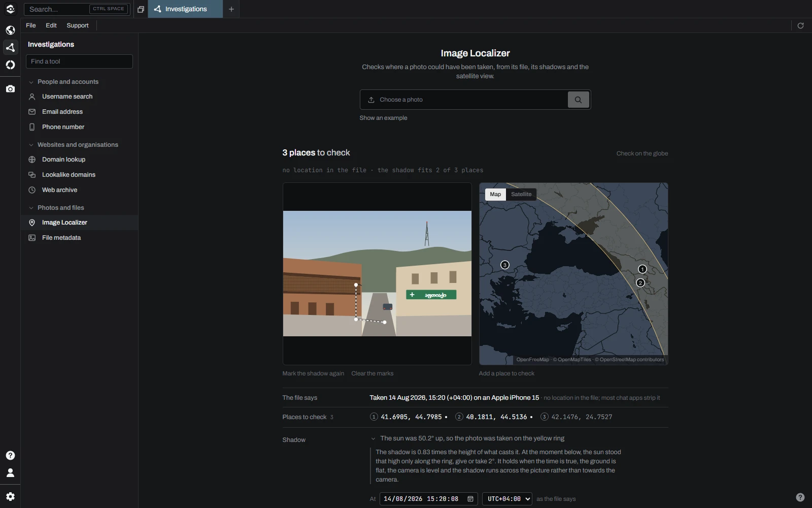
Task: Select map marker 1 on the map
Action: tap(642, 269)
